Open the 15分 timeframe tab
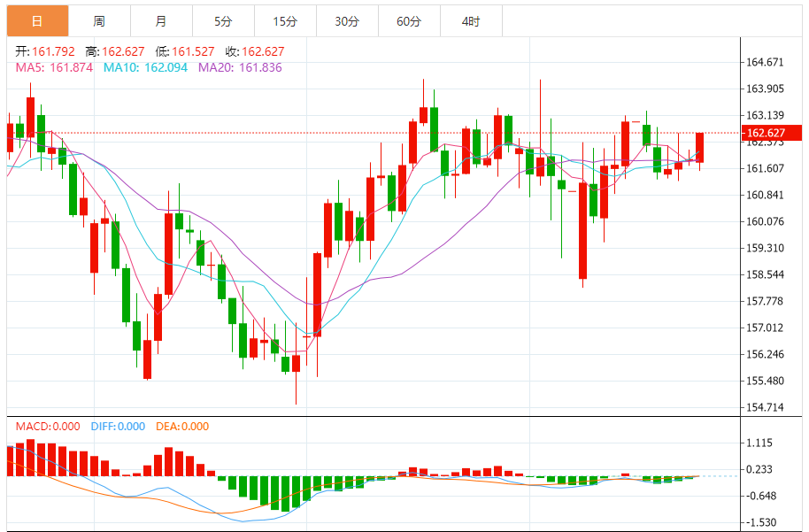 pyautogui.click(x=285, y=21)
